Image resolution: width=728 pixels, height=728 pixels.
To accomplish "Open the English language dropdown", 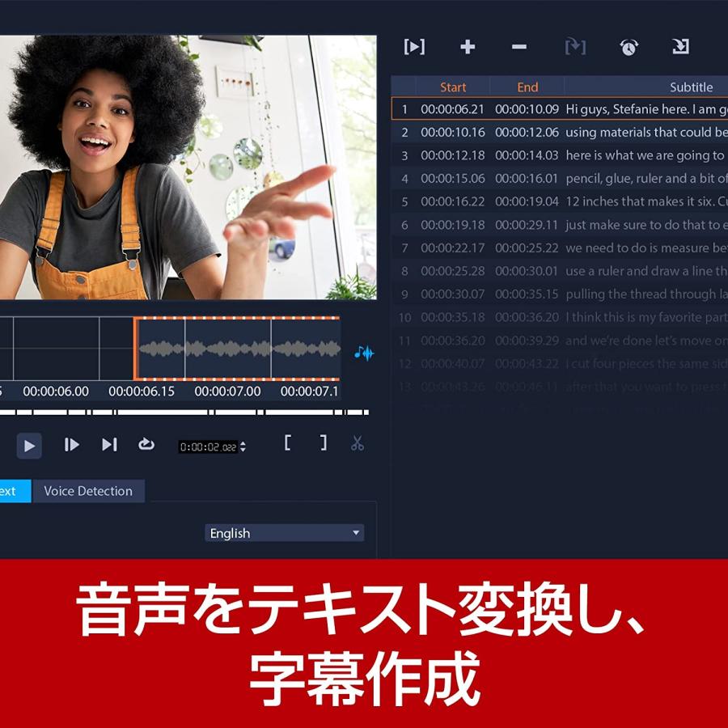I will [x=284, y=532].
